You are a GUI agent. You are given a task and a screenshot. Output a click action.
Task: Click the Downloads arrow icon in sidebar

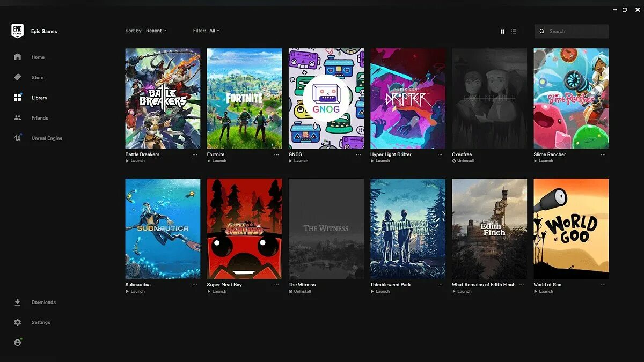(17, 302)
